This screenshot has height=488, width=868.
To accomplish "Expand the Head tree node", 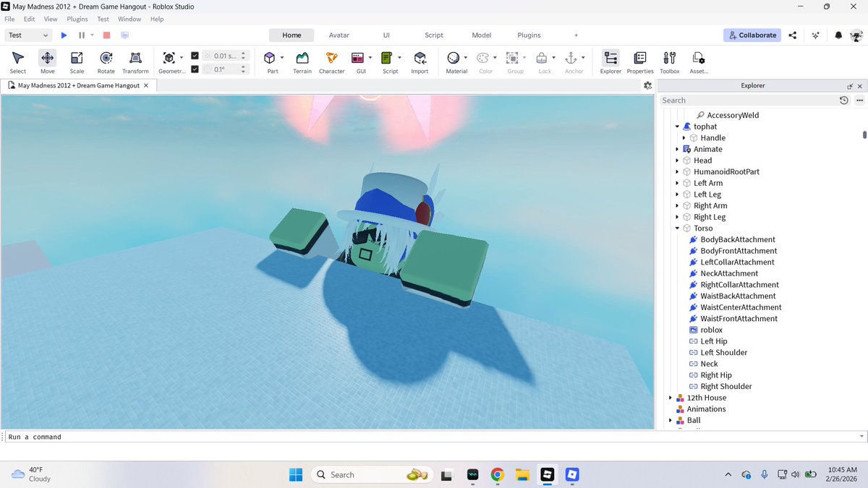I will coord(677,160).
